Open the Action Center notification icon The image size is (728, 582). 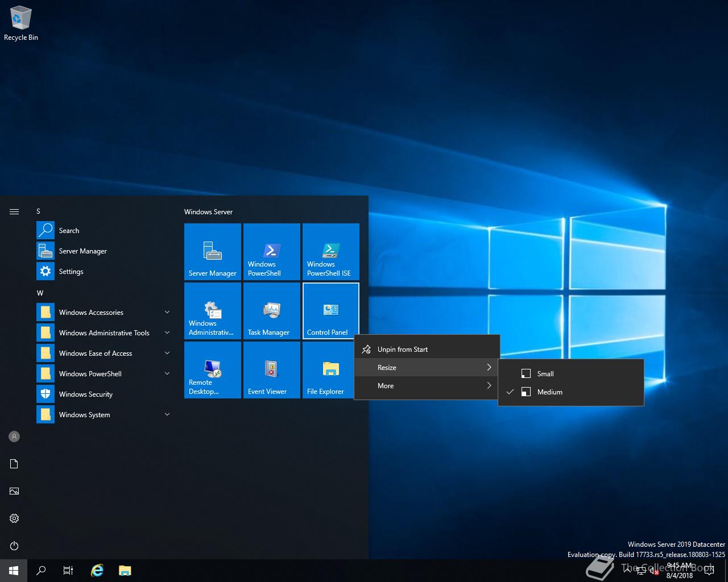709,571
